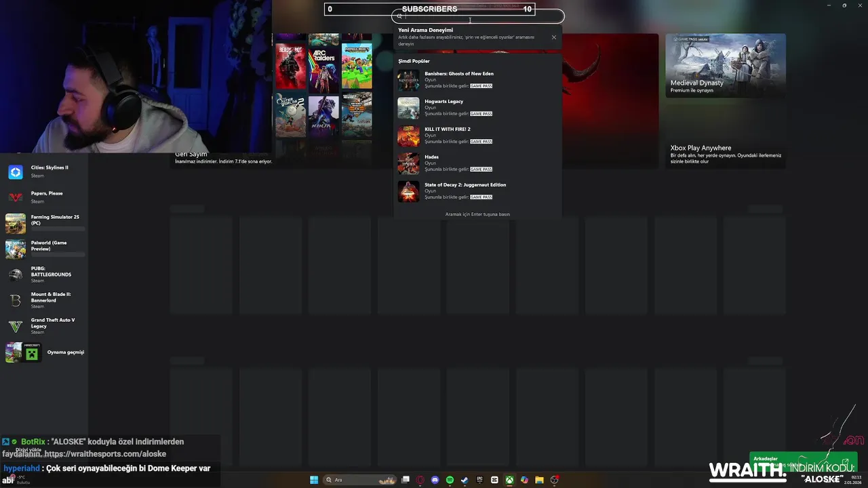Open Papers, Please in the sidebar
868x488 pixels.
point(44,197)
